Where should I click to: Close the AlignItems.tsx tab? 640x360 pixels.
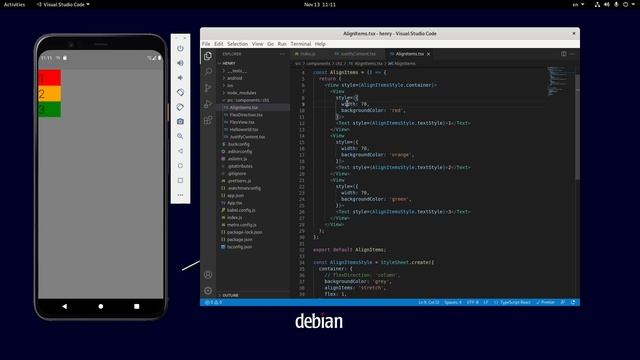tap(429, 54)
